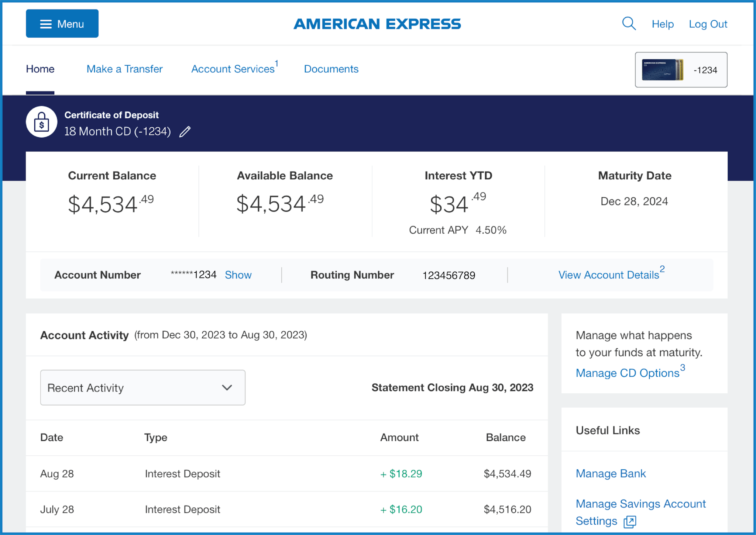This screenshot has height=535, width=756.
Task: Open Manage Bank
Action: (611, 473)
